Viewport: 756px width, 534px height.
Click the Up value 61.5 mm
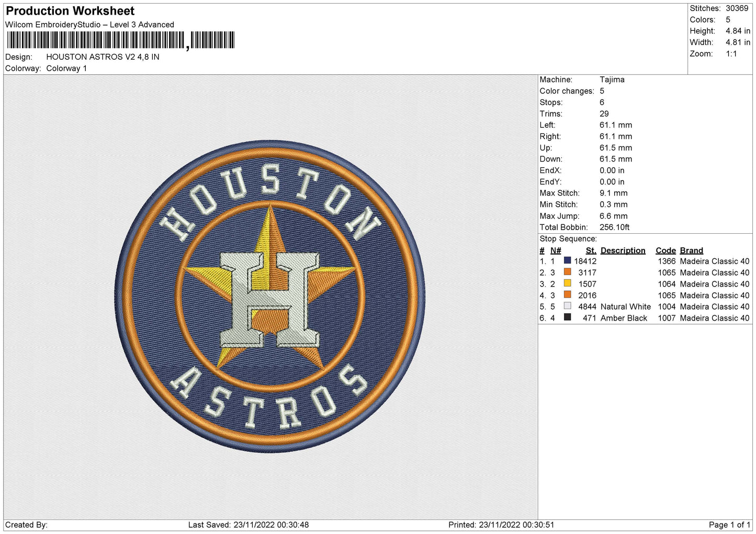[616, 148]
